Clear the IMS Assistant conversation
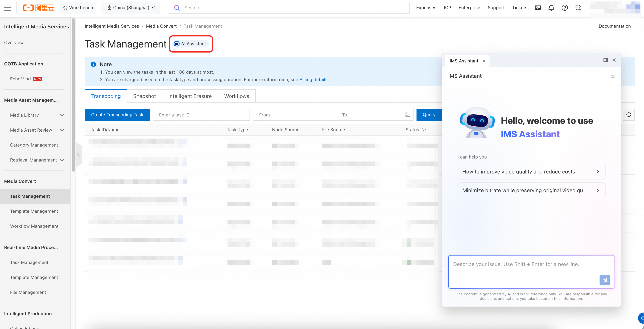 pos(612,76)
